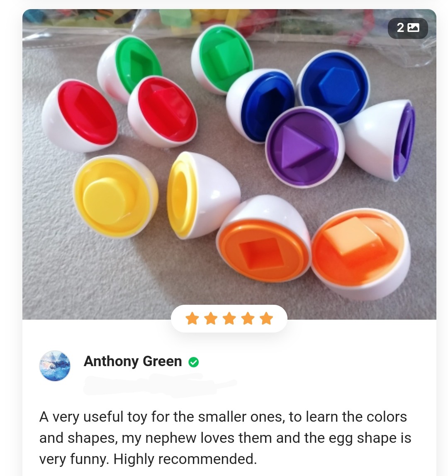Select the middle third rating star
The height and width of the screenshot is (476, 448).
[229, 318]
